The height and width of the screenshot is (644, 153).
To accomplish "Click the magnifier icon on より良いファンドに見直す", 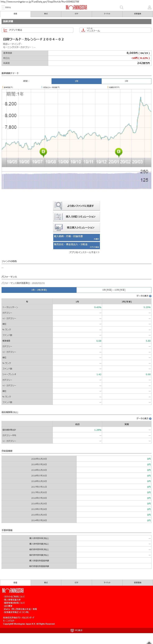I will click(58, 206).
